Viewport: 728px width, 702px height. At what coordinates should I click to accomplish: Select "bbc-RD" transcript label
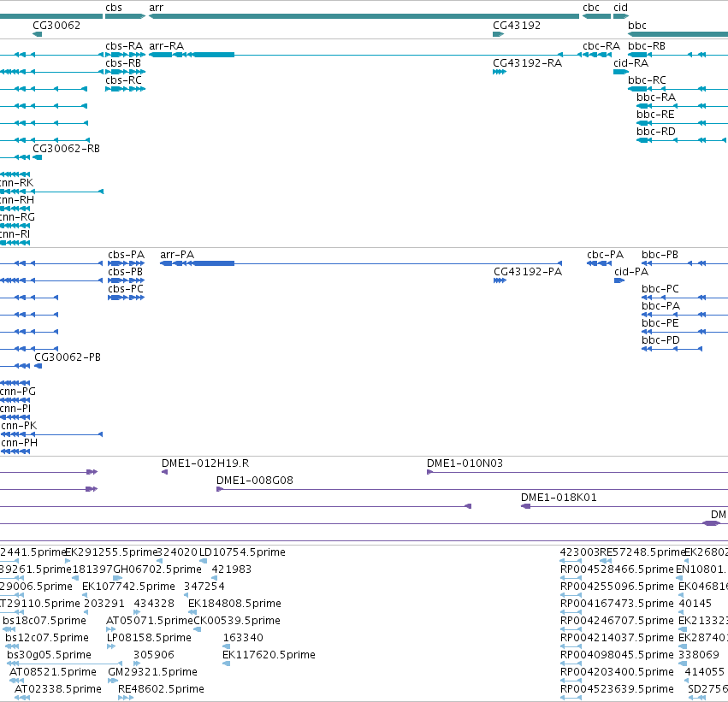(x=656, y=133)
